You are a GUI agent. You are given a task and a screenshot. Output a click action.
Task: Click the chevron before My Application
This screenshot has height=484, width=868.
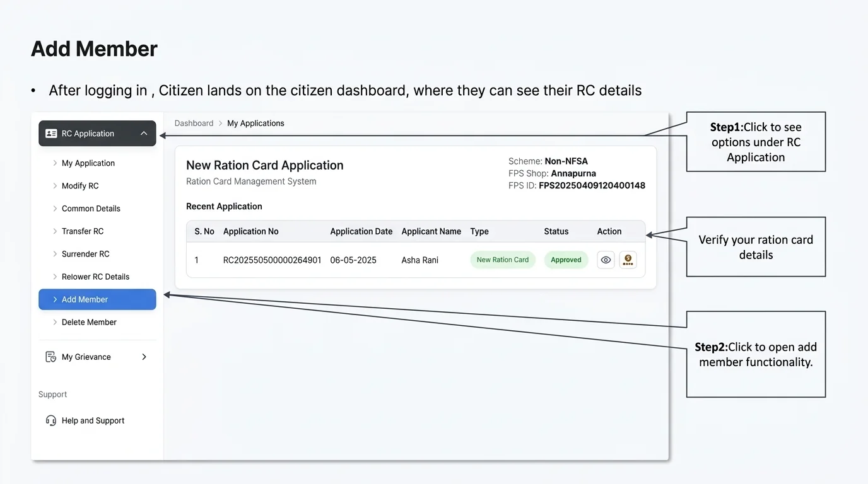pos(55,163)
